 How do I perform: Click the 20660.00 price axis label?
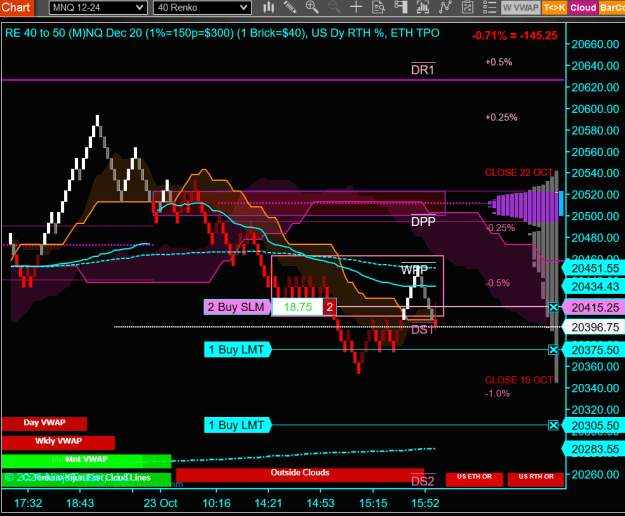pyautogui.click(x=595, y=44)
